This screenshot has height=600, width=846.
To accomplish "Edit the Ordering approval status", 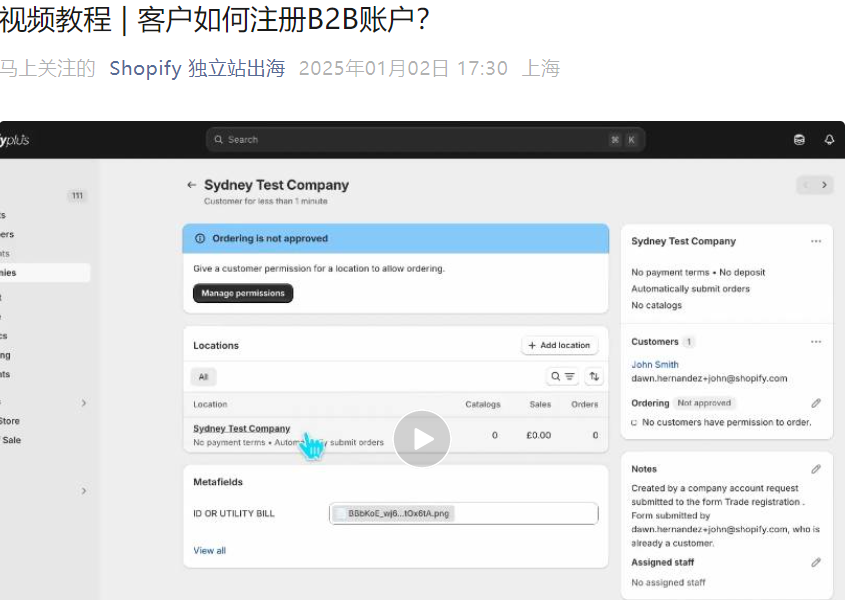I will 816,403.
